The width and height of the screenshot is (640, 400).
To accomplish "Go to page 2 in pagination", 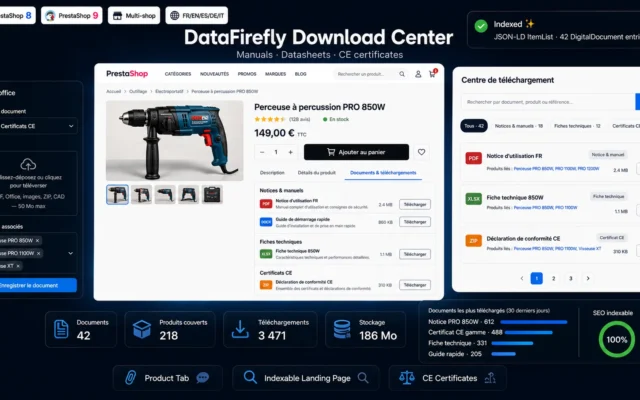I will coord(553,278).
